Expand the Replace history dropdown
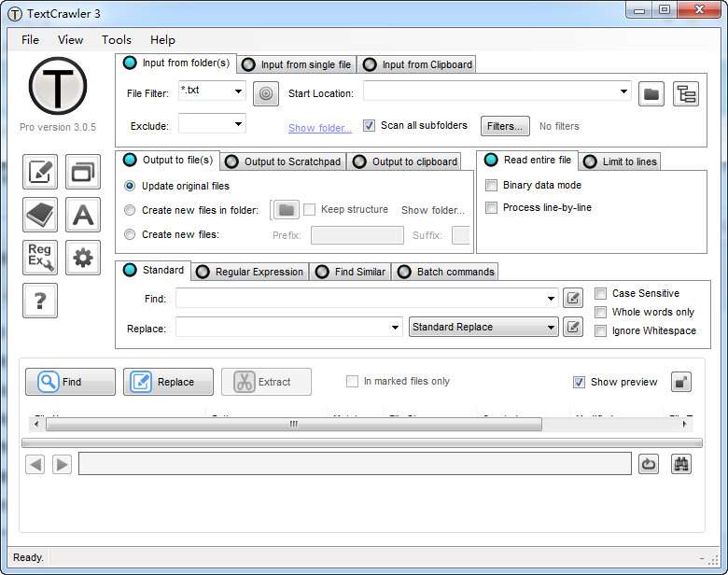 395,327
